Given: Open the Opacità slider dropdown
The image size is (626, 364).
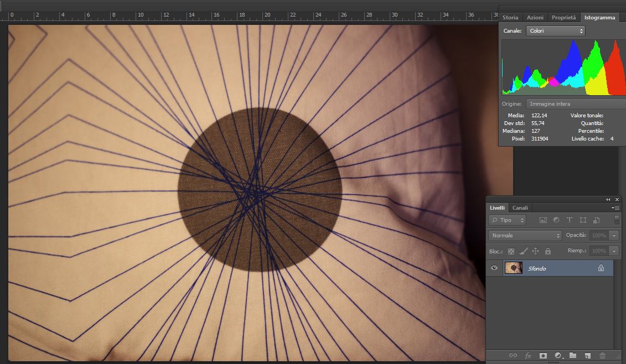Looking at the screenshot, I should 613,236.
